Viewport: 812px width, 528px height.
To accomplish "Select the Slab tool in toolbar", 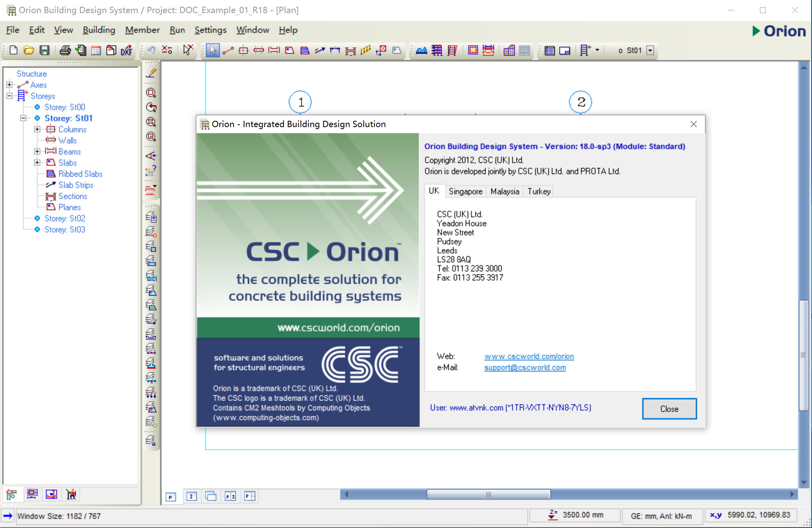I will [x=289, y=50].
